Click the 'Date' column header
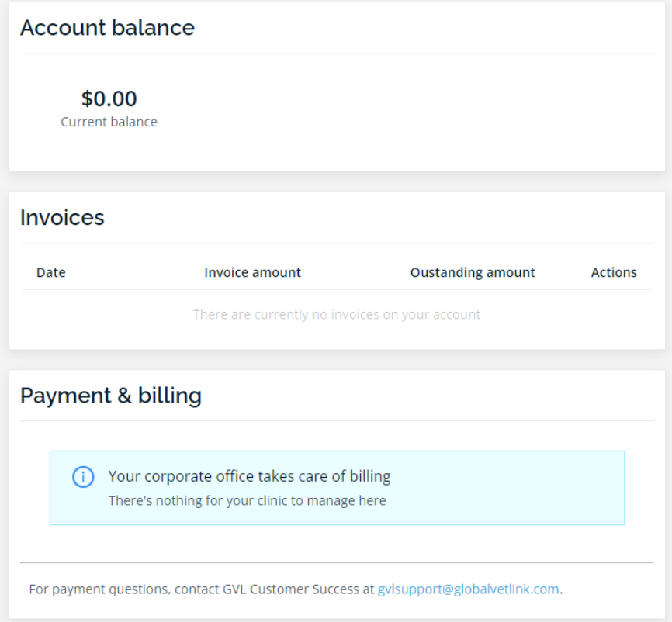 coord(51,272)
